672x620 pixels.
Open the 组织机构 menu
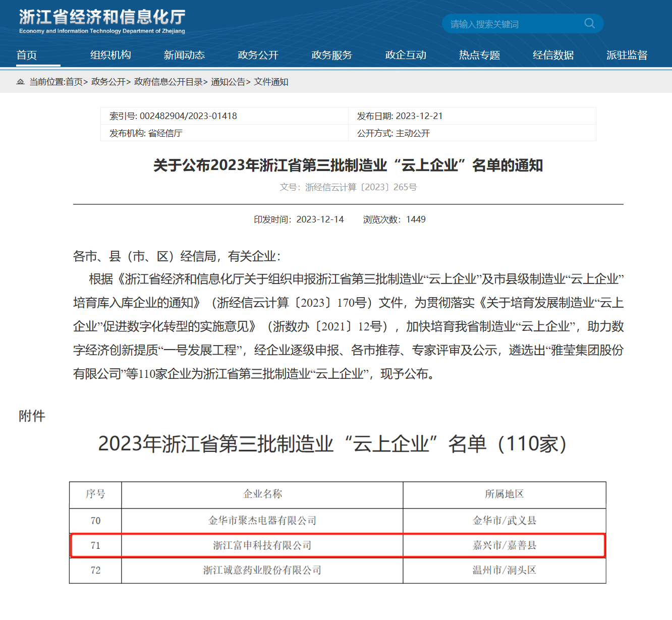[x=110, y=55]
